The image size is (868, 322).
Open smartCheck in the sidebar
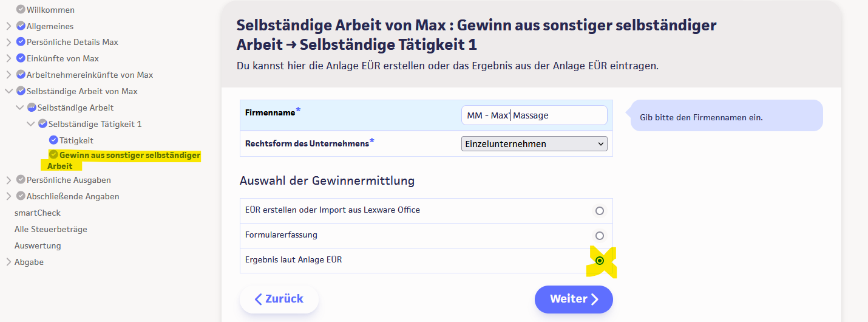[38, 213]
